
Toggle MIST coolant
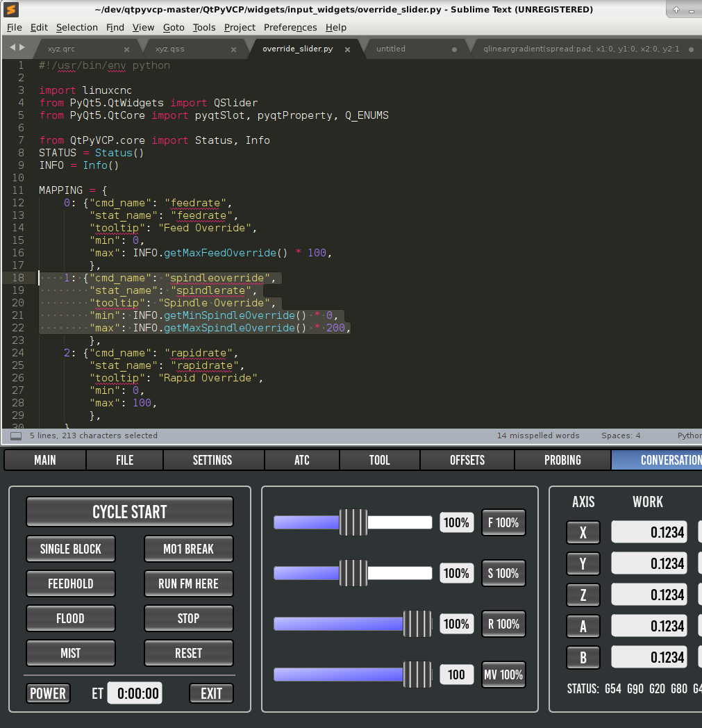tap(71, 653)
